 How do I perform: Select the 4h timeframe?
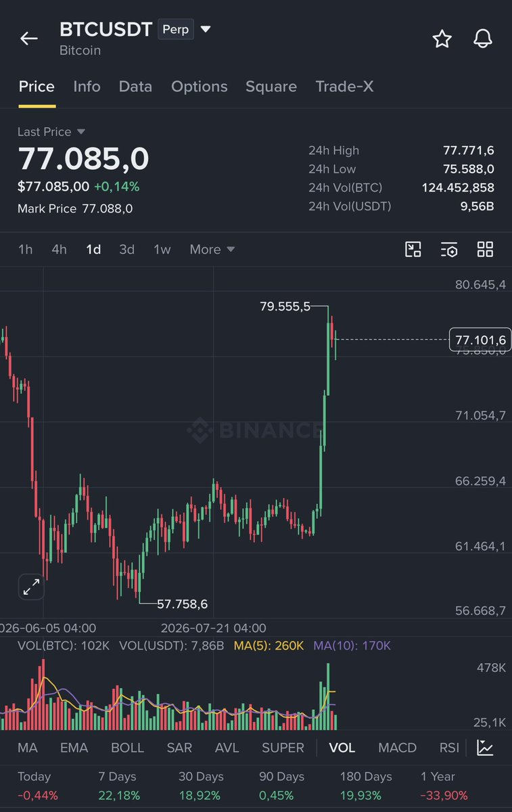[59, 249]
